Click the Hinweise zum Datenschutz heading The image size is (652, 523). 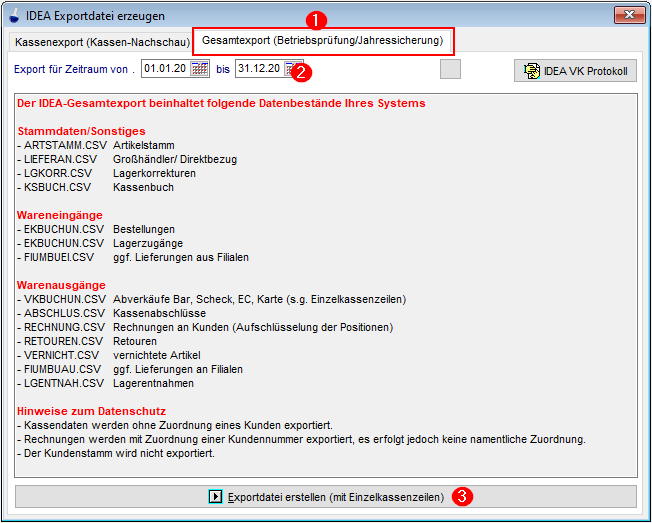coord(91,411)
